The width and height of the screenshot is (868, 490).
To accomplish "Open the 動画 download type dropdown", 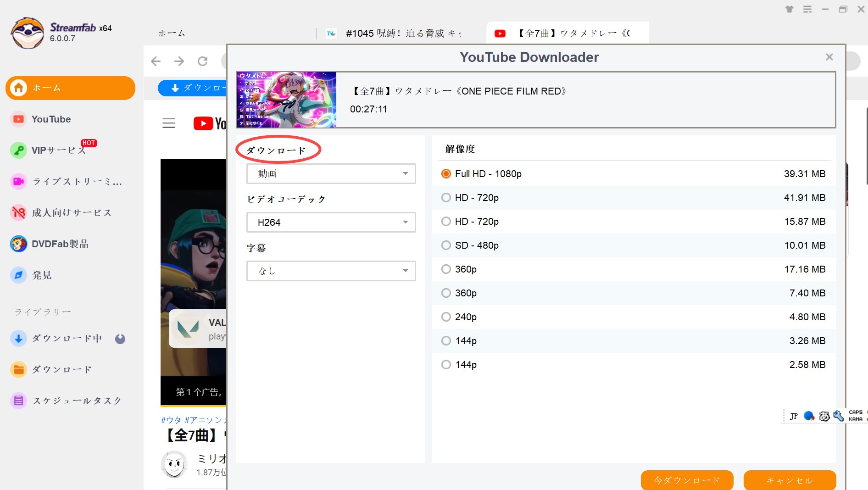I will [x=331, y=173].
